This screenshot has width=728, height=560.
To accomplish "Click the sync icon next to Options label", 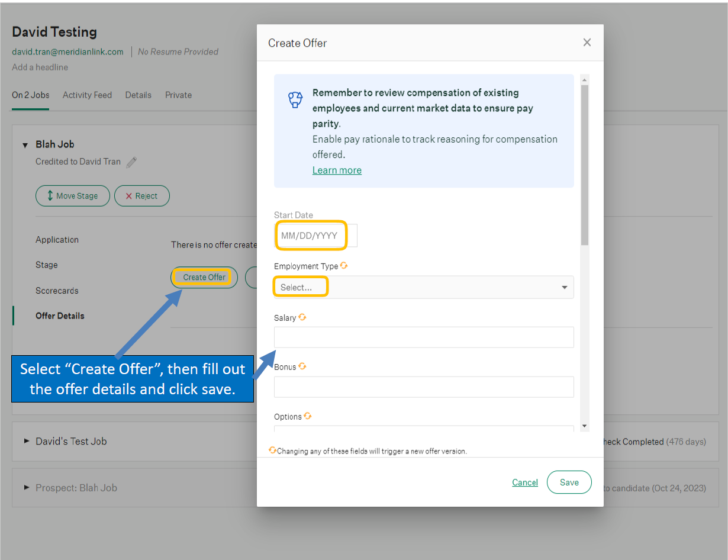I will tap(308, 416).
